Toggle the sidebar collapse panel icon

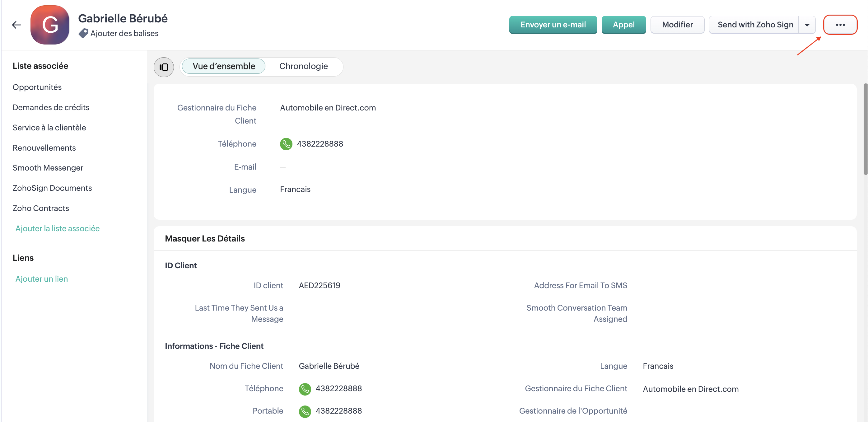tap(164, 67)
